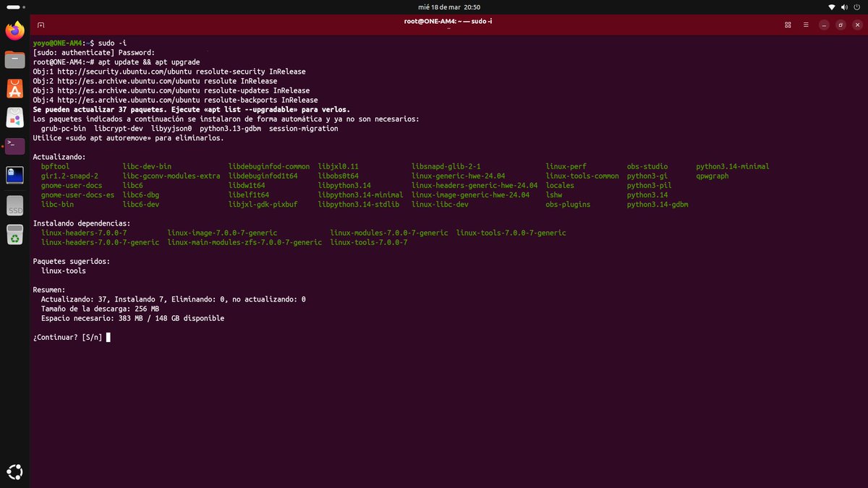Open the terminal hamburger main menu

pos(805,25)
